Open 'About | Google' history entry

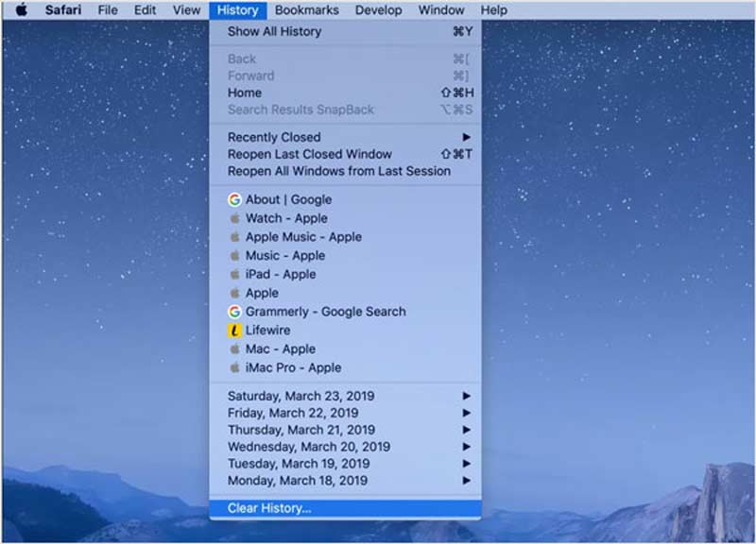tap(345, 199)
